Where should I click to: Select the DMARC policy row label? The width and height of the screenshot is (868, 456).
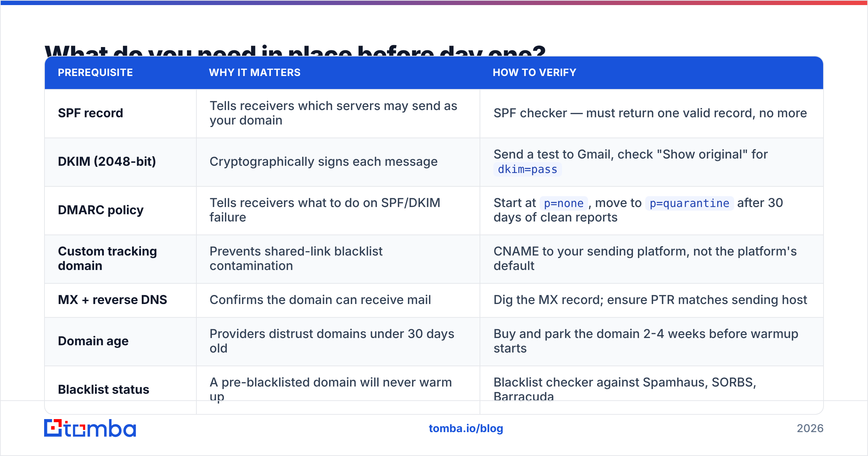click(x=101, y=210)
